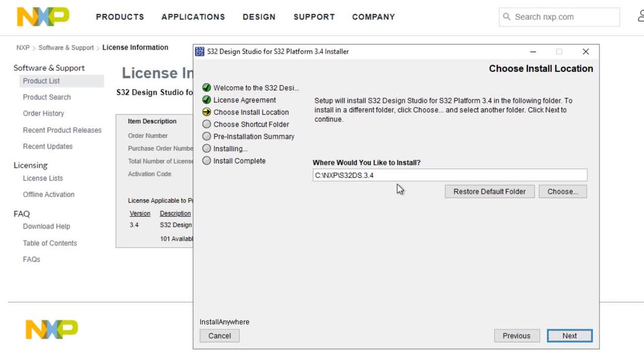Screen dimensions: 644x353
Task: Open the COMPANY menu
Action: (373, 17)
